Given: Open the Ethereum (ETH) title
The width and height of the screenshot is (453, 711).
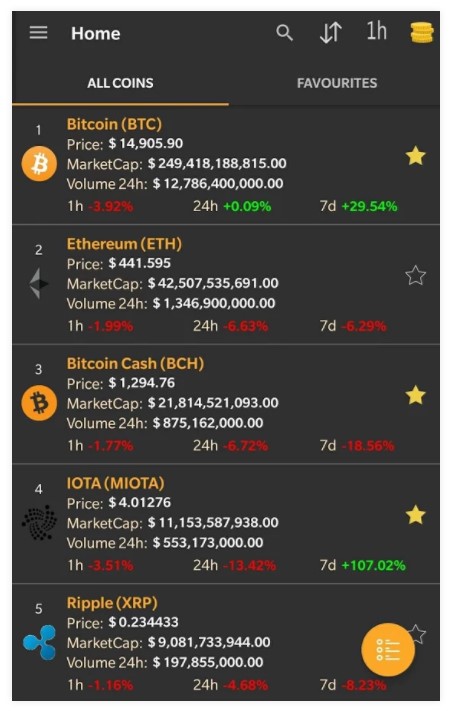Looking at the screenshot, I should [x=124, y=244].
